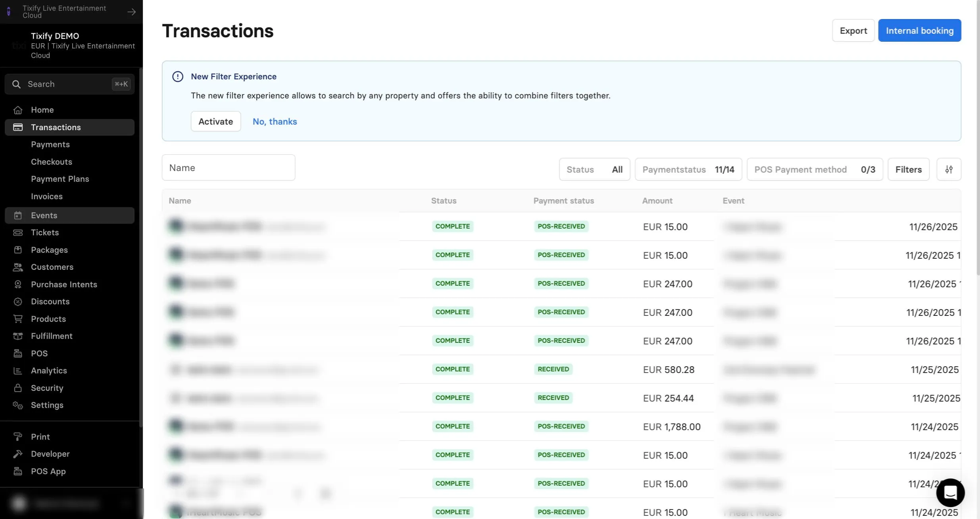Open the Tixify DEMO organization switcher

[x=71, y=46]
